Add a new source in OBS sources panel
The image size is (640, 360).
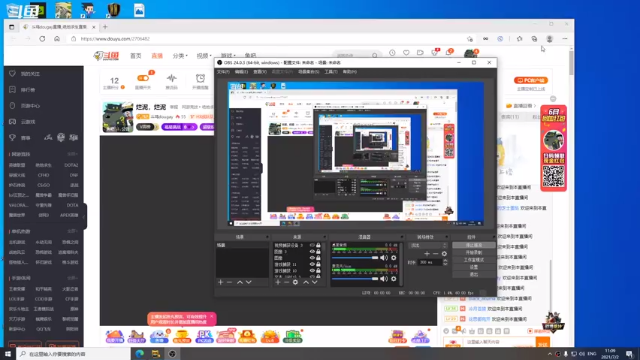(278, 282)
